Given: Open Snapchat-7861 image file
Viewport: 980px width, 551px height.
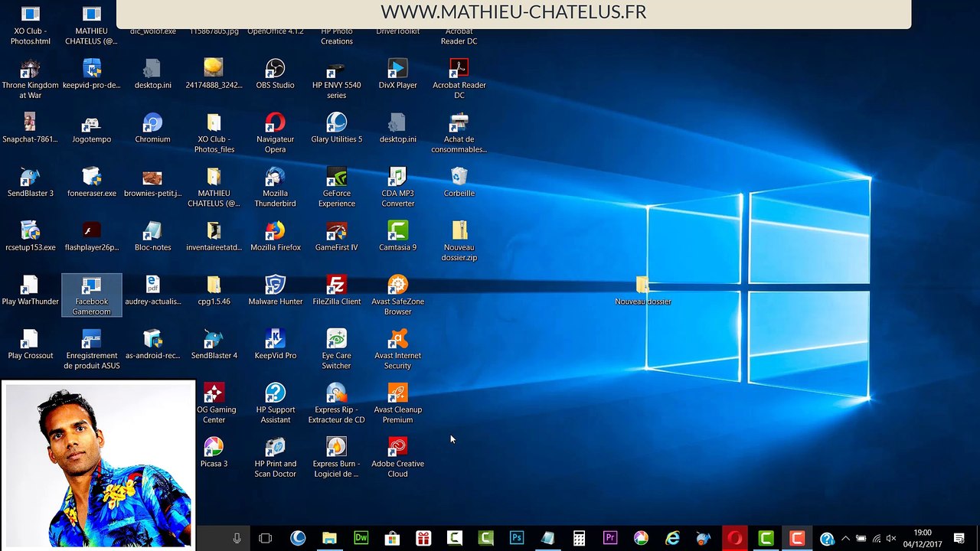Looking at the screenshot, I should click(30, 129).
